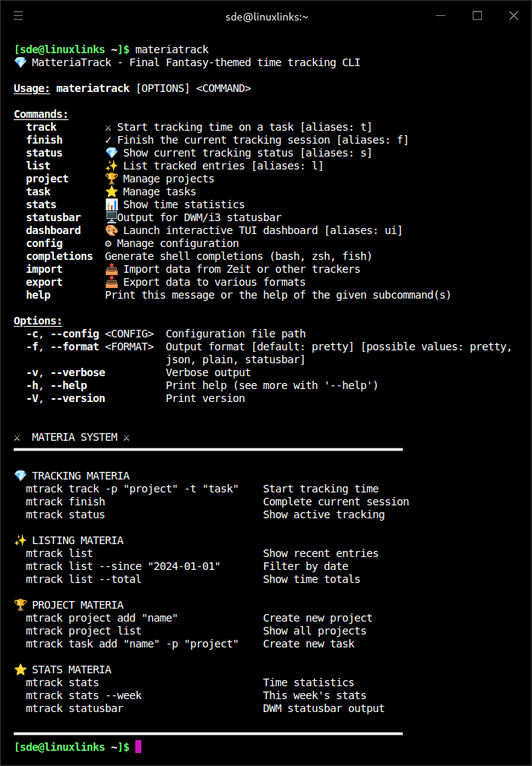This screenshot has width=532, height=766.
Task: Click the sparkles icon beside LISTING MATERIA
Action: point(20,540)
